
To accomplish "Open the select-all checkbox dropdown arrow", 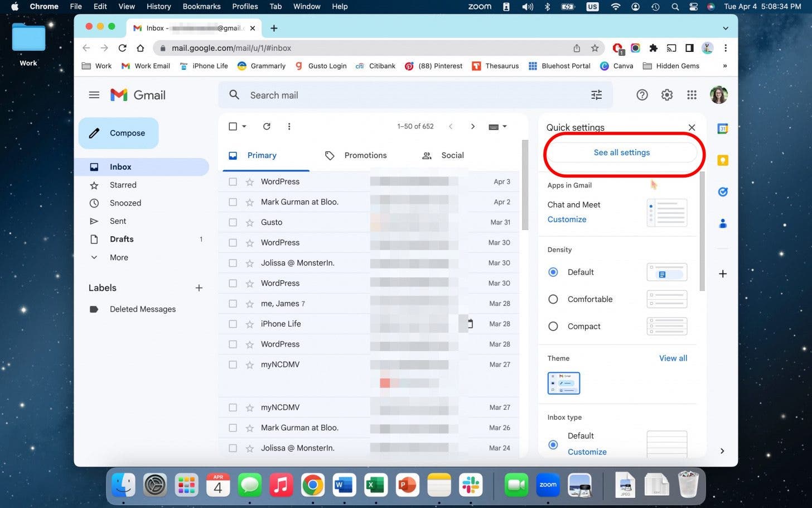I will [x=244, y=127].
